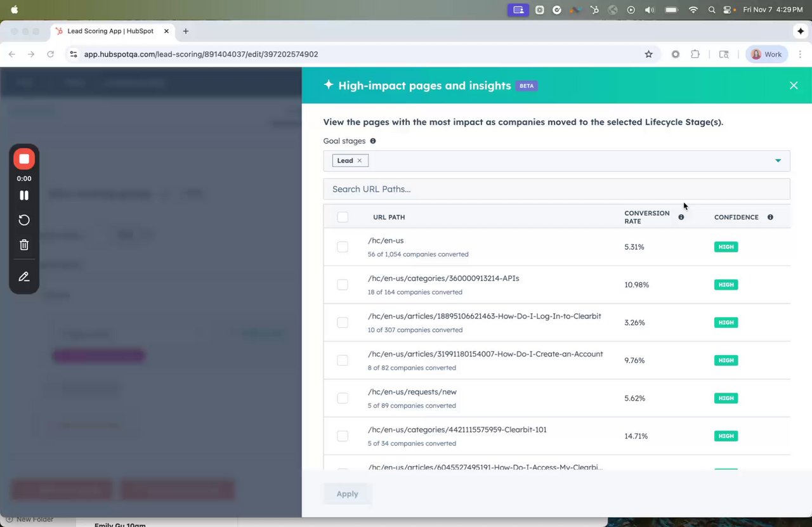Click the '10 of 307 companies converted' text
Image resolution: width=812 pixels, height=527 pixels.
click(415, 330)
